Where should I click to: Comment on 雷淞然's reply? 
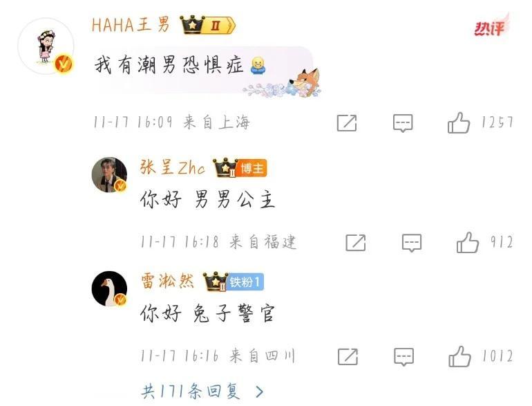click(x=403, y=357)
